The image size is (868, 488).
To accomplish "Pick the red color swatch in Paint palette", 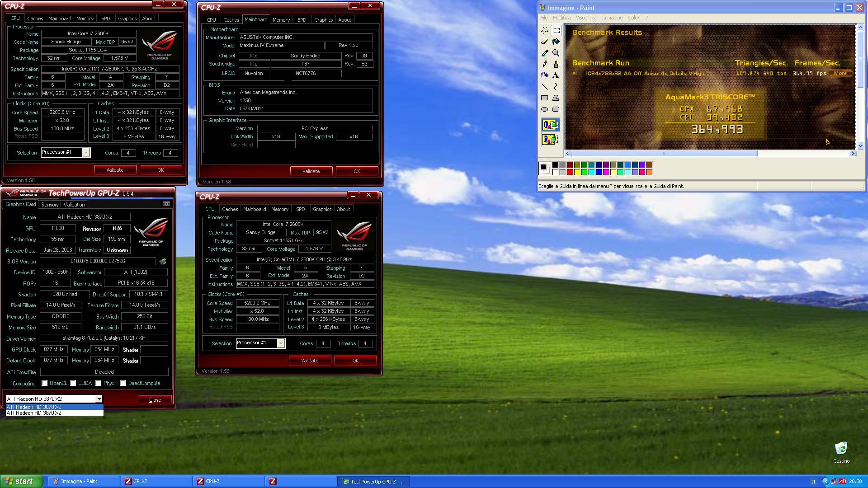I will 570,172.
